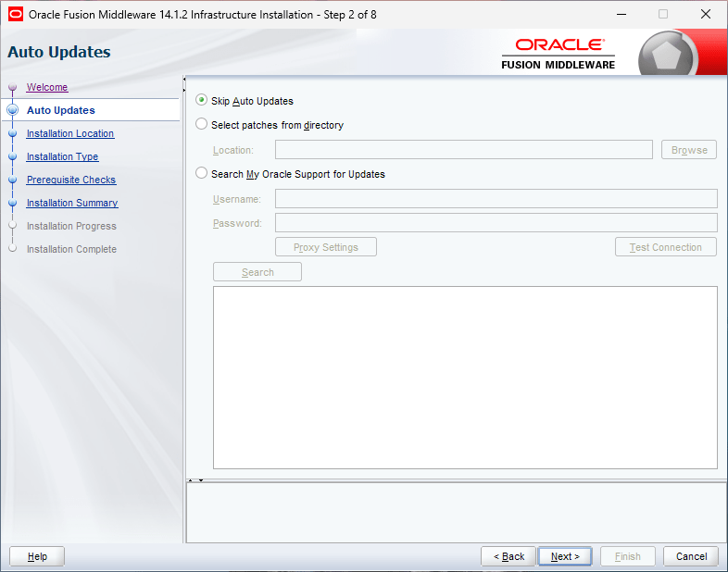Jump to Prerequisite Checks step
Screen dimensions: 728x572
pyautogui.click(x=71, y=180)
